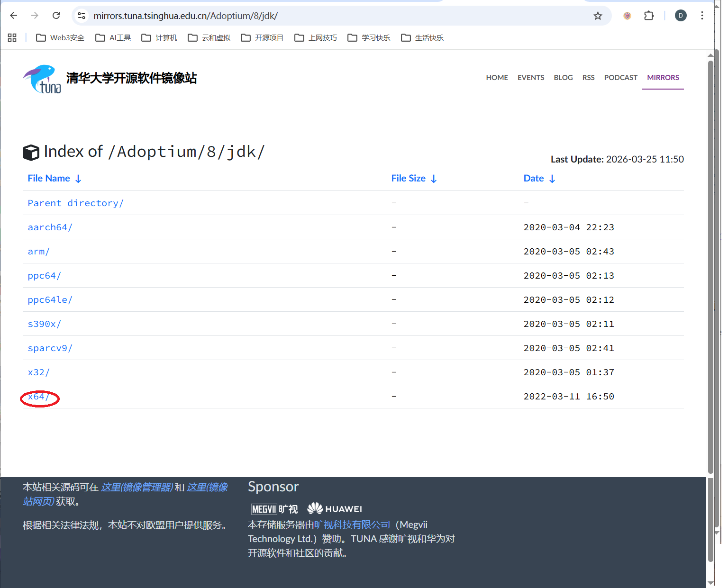Click the page vertical scrollbar

710,265
